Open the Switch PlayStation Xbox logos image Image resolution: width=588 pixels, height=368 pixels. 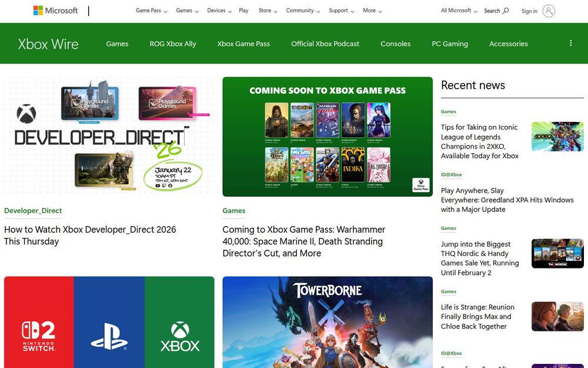pos(109,322)
